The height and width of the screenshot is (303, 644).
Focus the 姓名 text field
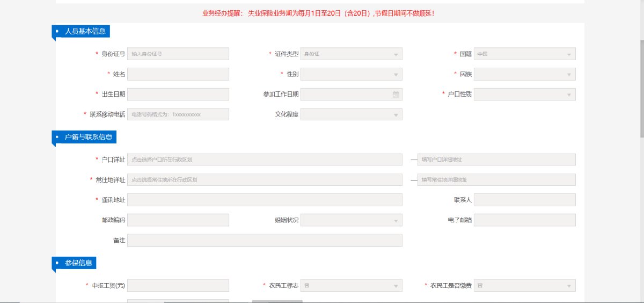[x=178, y=74]
